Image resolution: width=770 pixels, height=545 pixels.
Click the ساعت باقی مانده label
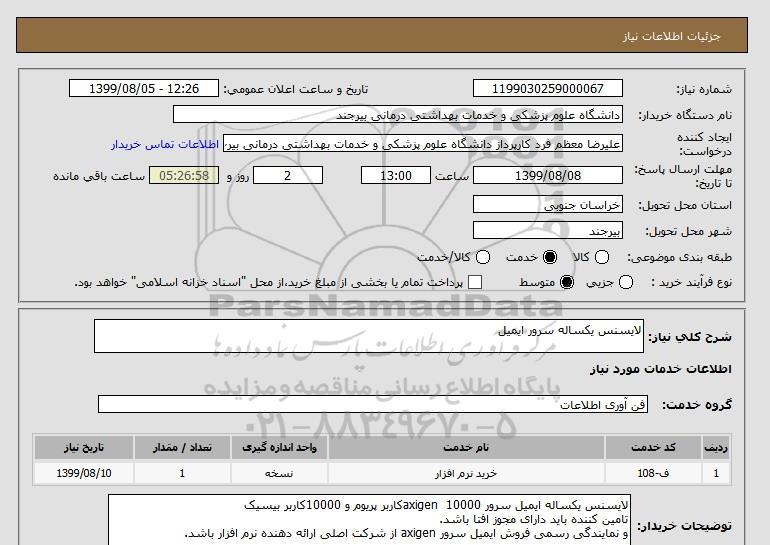(99, 176)
